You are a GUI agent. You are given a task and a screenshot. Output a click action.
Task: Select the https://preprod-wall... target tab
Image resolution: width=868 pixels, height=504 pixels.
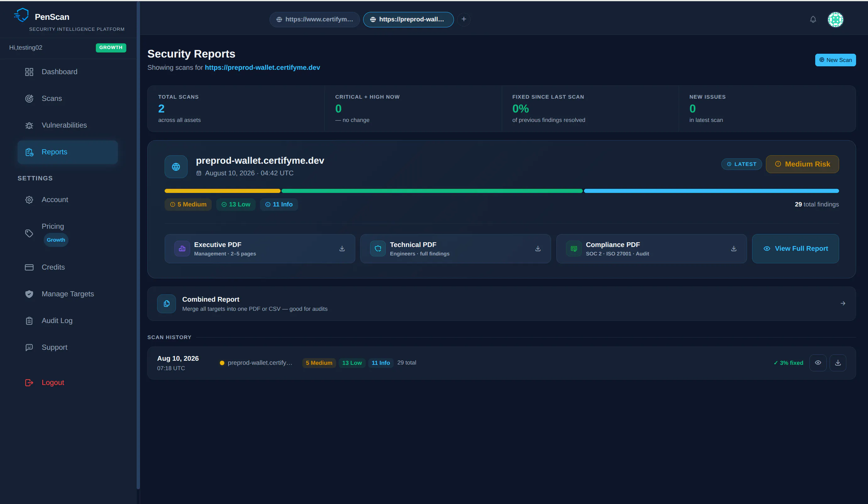pyautogui.click(x=408, y=19)
